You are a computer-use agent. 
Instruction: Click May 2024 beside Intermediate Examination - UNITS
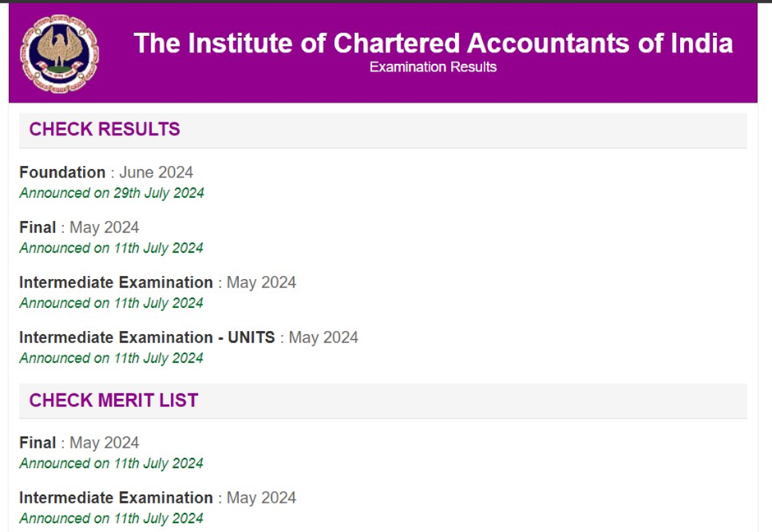click(x=324, y=337)
